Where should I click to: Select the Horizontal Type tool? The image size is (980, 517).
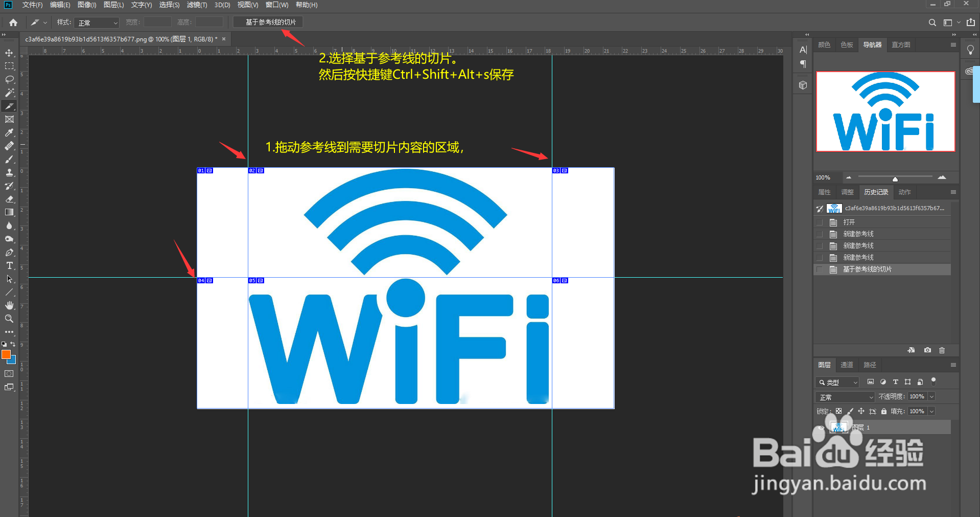pyautogui.click(x=9, y=265)
